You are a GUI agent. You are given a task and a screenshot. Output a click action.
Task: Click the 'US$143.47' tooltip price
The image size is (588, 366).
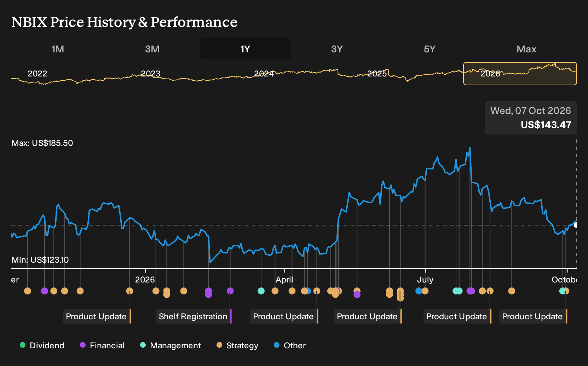(x=546, y=125)
